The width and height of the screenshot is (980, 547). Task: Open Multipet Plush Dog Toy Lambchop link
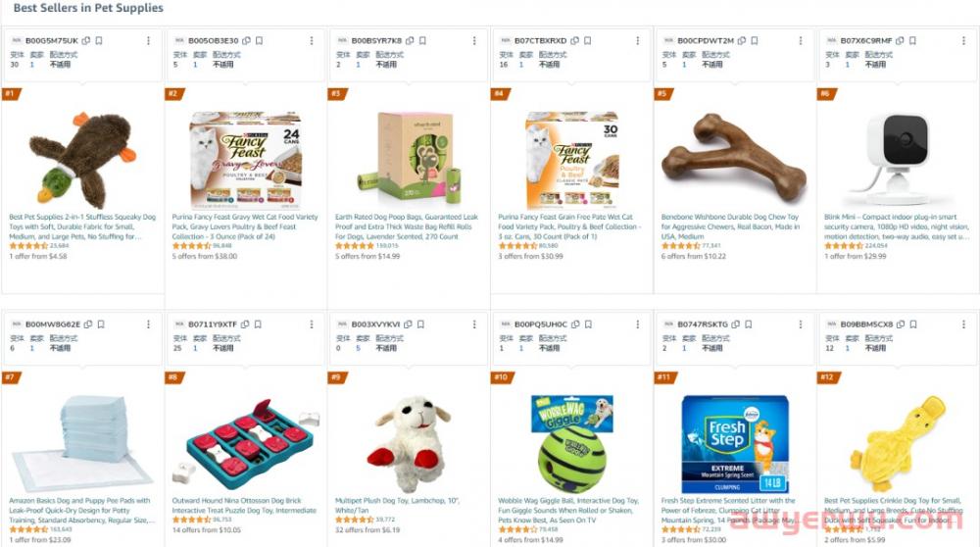[398, 506]
